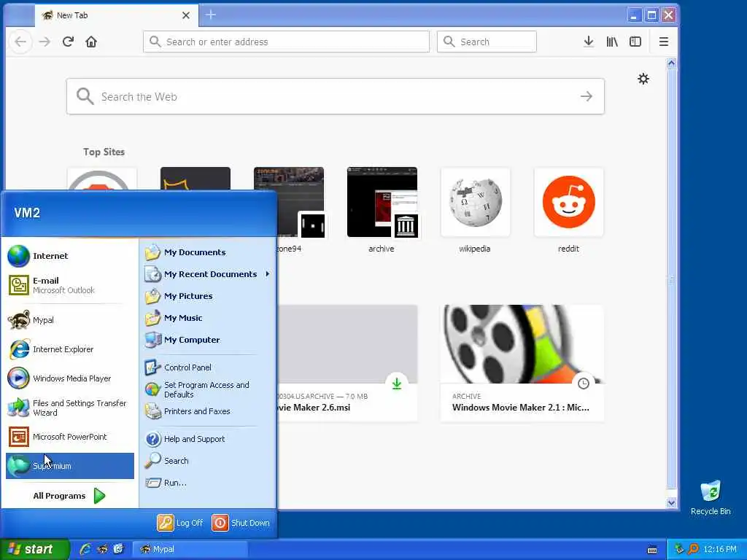Image resolution: width=747 pixels, height=560 pixels.
Task: Open the Run... dialog
Action: [207, 483]
